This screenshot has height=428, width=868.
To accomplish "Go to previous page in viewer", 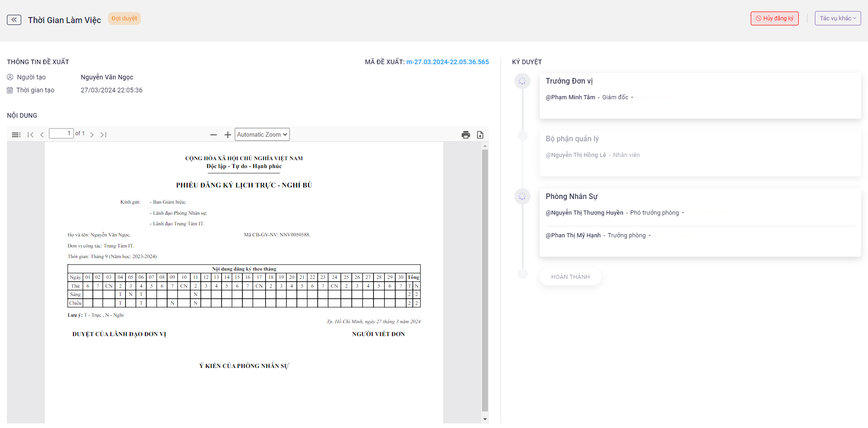I will (x=42, y=135).
